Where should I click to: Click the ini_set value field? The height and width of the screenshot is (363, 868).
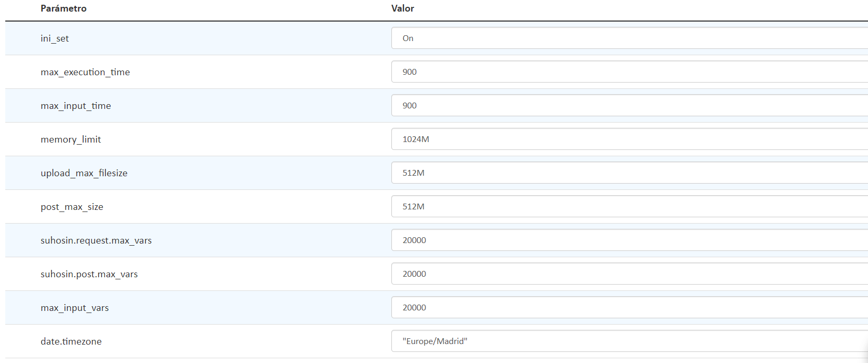(x=629, y=38)
